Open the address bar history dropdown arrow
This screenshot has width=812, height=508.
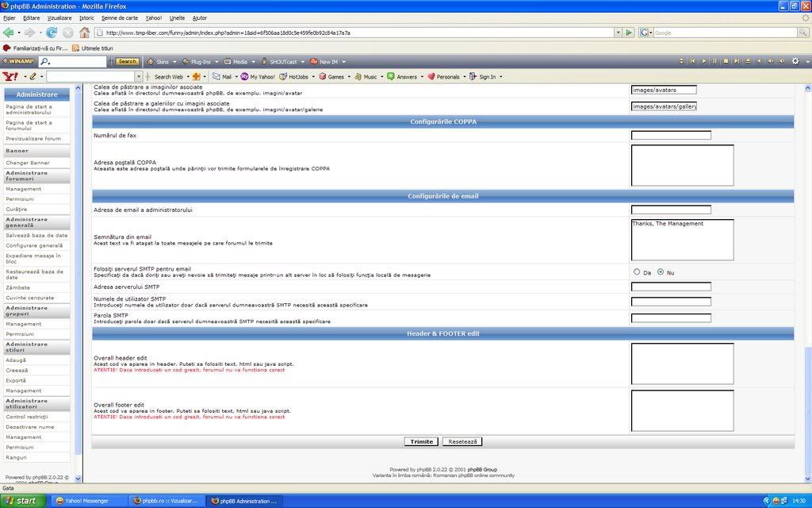[x=618, y=33]
